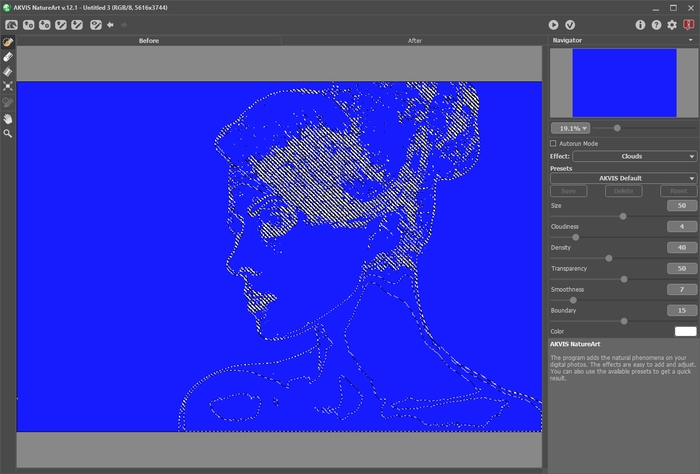The width and height of the screenshot is (700, 474).
Task: Click the 'AKVIS NatureArt' hint heading
Action: 575,344
